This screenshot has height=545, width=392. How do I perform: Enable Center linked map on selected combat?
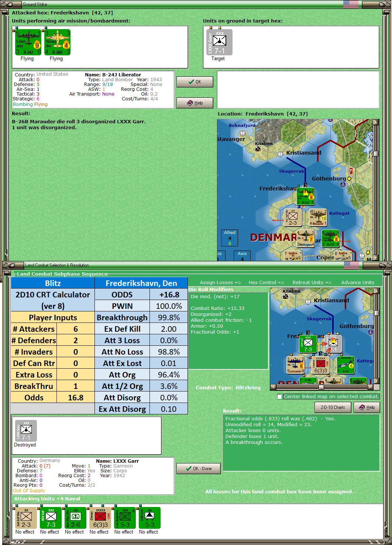279,397
